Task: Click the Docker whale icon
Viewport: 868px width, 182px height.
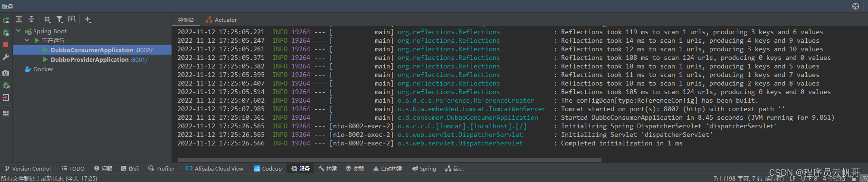Action: [x=28, y=69]
